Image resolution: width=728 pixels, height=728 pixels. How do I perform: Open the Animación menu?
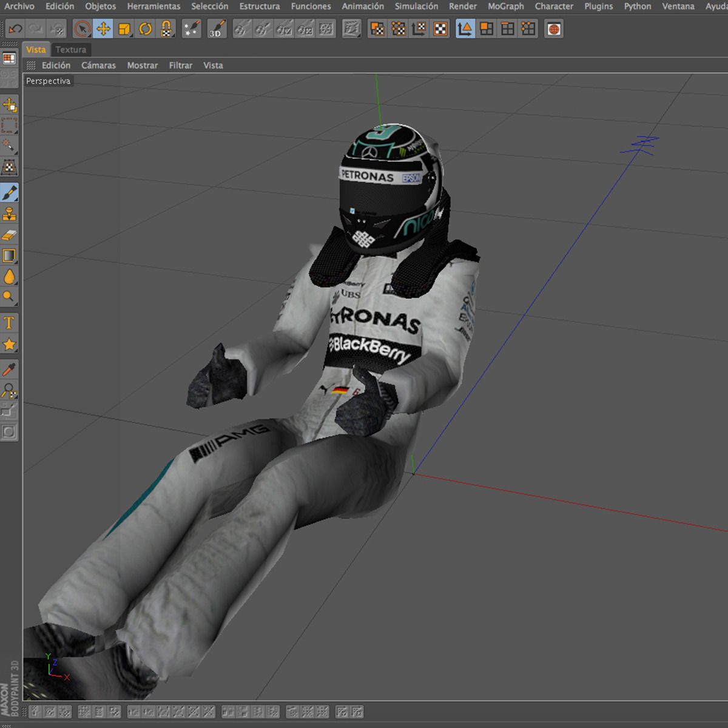(363, 6)
